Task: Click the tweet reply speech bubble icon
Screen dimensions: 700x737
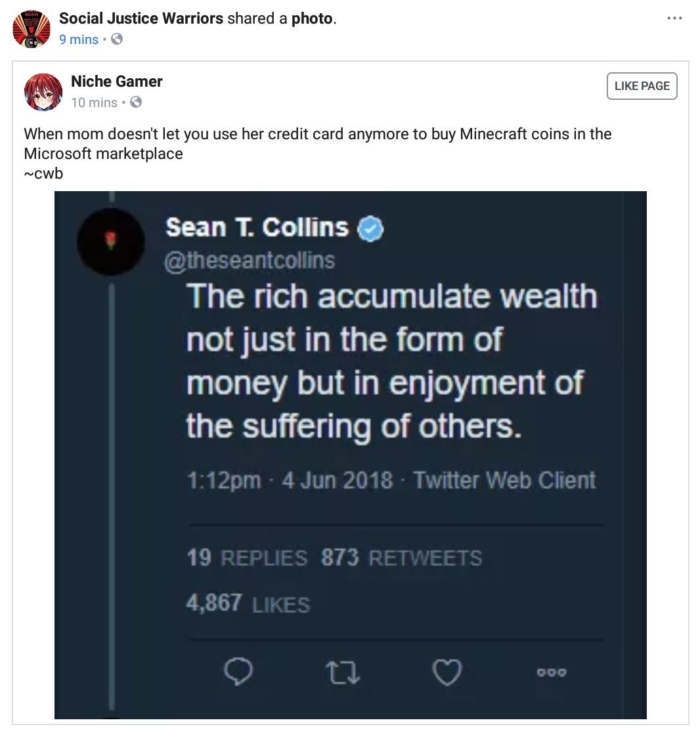Action: coord(238,672)
